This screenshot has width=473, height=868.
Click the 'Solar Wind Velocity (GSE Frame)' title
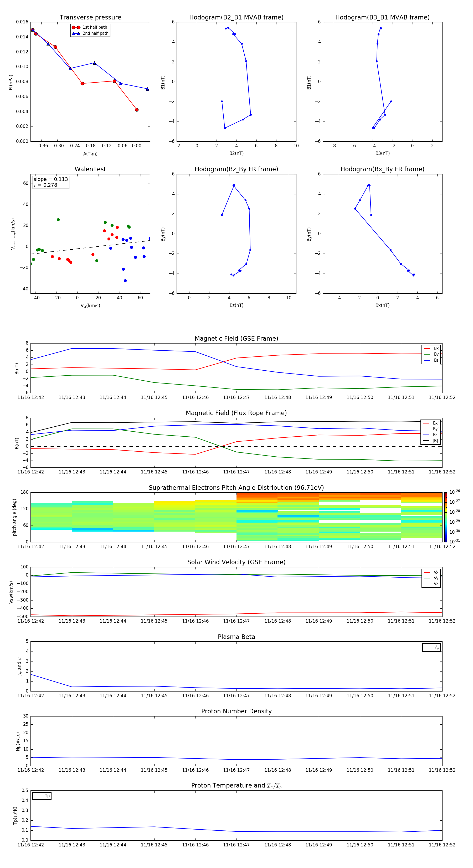(236, 562)
